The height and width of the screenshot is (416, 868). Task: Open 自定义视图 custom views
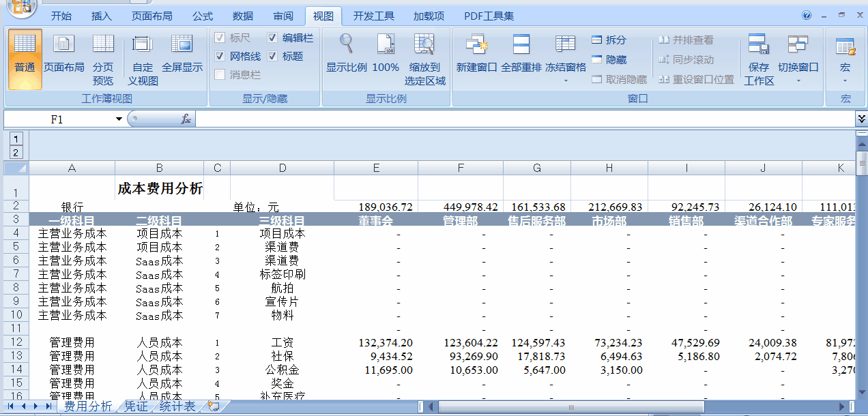point(143,59)
